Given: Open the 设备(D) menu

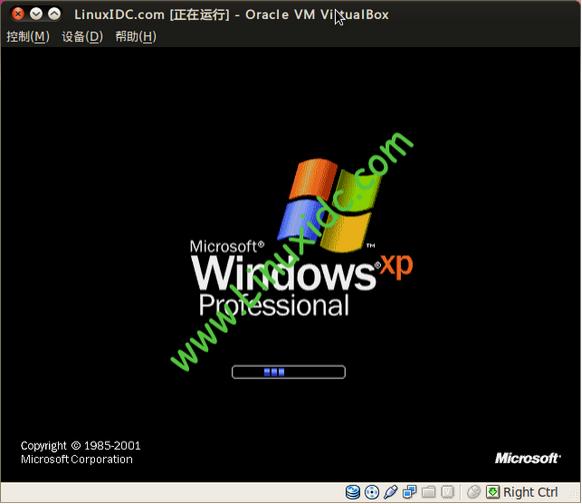Looking at the screenshot, I should pyautogui.click(x=82, y=36).
